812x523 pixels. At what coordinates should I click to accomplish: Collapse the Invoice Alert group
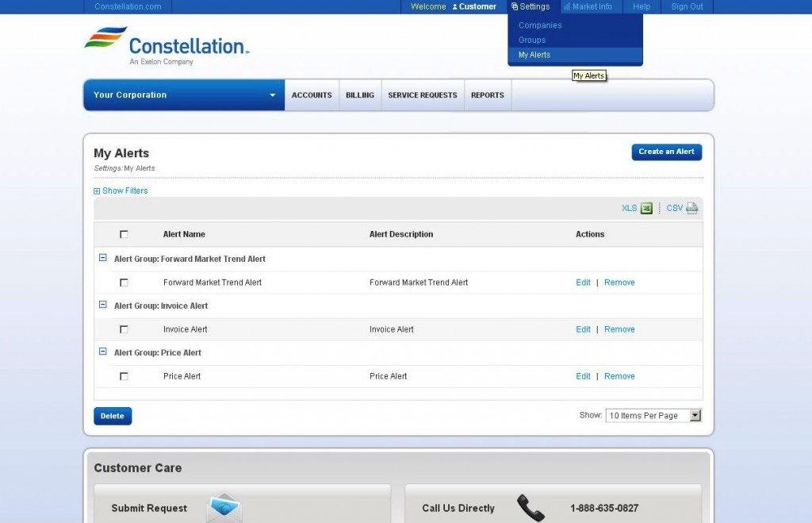(x=102, y=305)
